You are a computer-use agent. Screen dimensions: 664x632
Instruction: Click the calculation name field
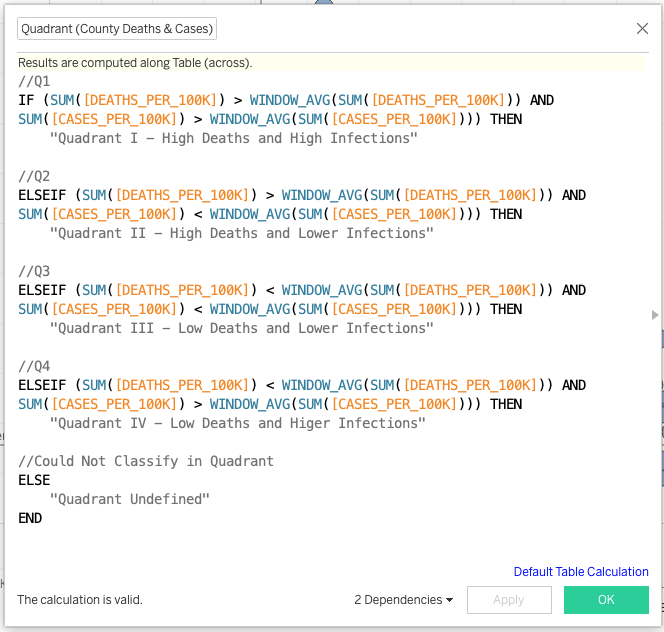pyautogui.click(x=117, y=29)
